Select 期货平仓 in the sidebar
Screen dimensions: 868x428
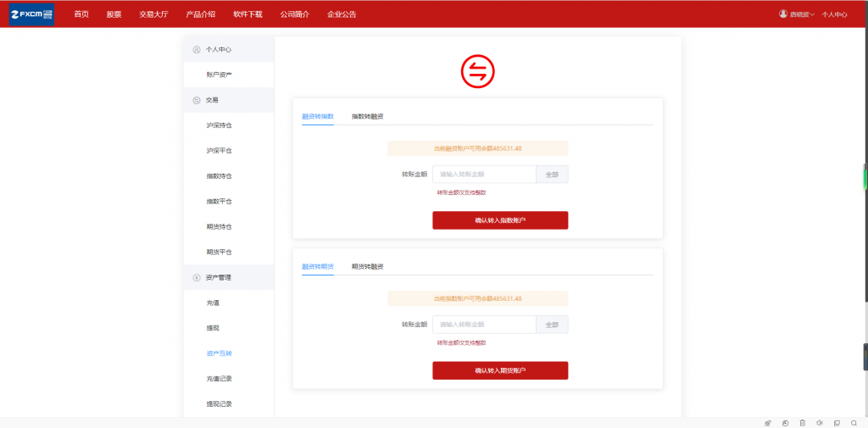pyautogui.click(x=220, y=252)
